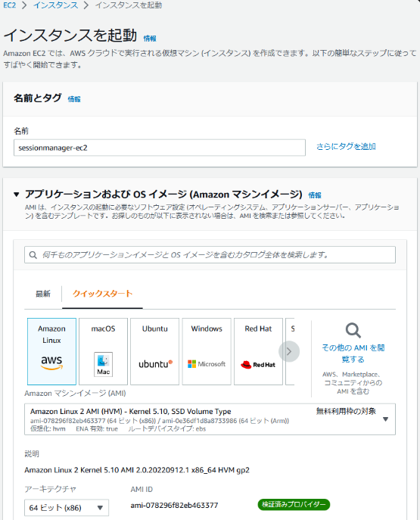Click the verified provider badge

click(294, 504)
